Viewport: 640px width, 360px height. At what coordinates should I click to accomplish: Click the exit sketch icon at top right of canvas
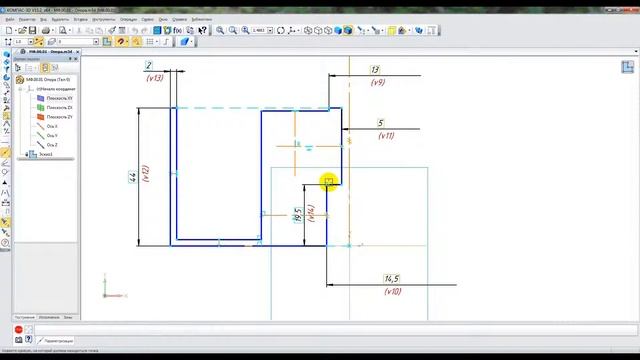pos(628,67)
